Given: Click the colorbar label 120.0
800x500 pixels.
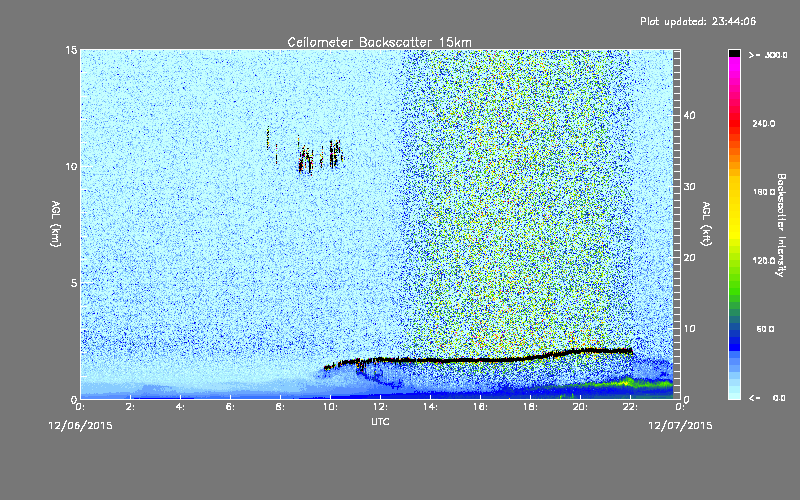Looking at the screenshot, I should pyautogui.click(x=764, y=261).
